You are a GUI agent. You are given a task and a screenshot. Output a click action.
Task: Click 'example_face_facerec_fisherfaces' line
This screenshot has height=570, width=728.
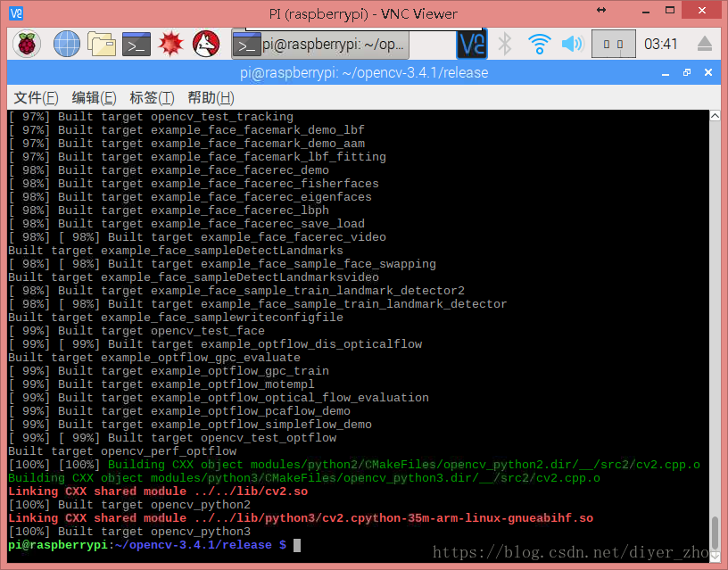tap(194, 184)
